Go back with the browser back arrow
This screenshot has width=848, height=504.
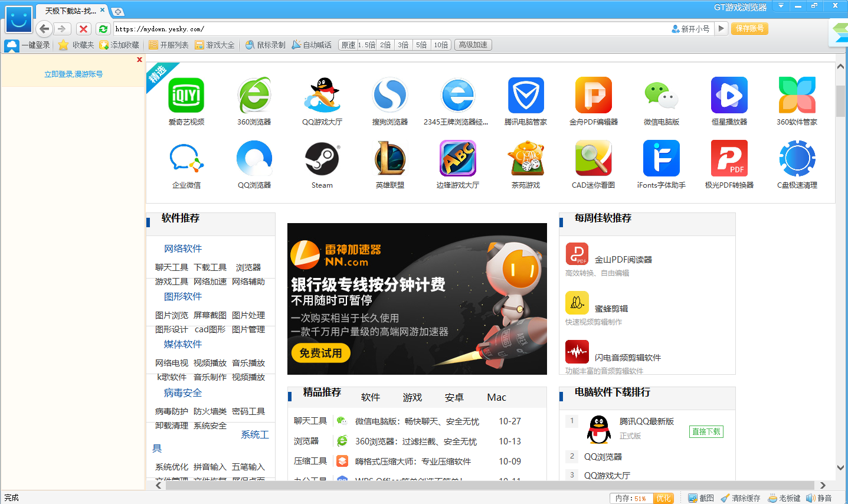pyautogui.click(x=44, y=28)
